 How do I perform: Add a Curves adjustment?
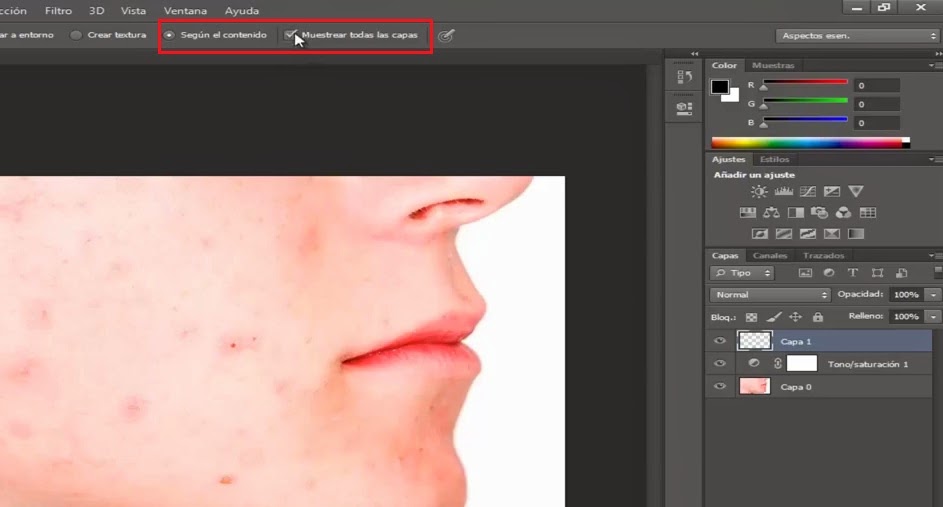click(x=808, y=192)
